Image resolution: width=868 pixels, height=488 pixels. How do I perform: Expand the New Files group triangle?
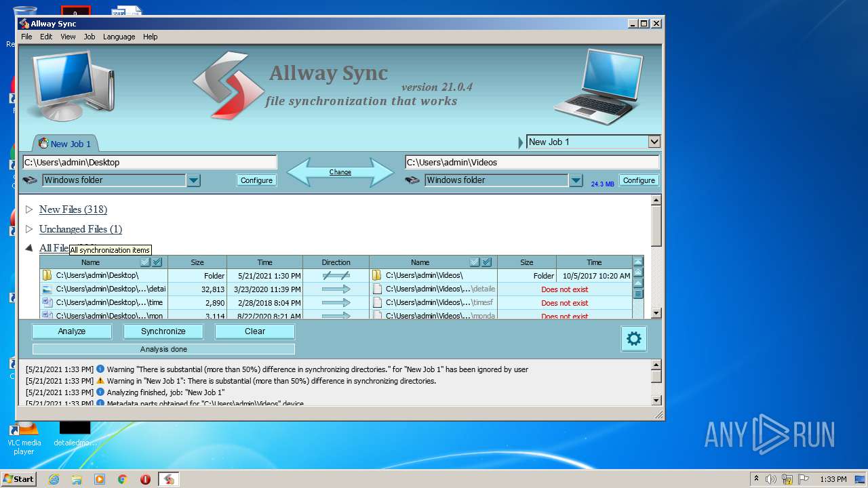(29, 209)
